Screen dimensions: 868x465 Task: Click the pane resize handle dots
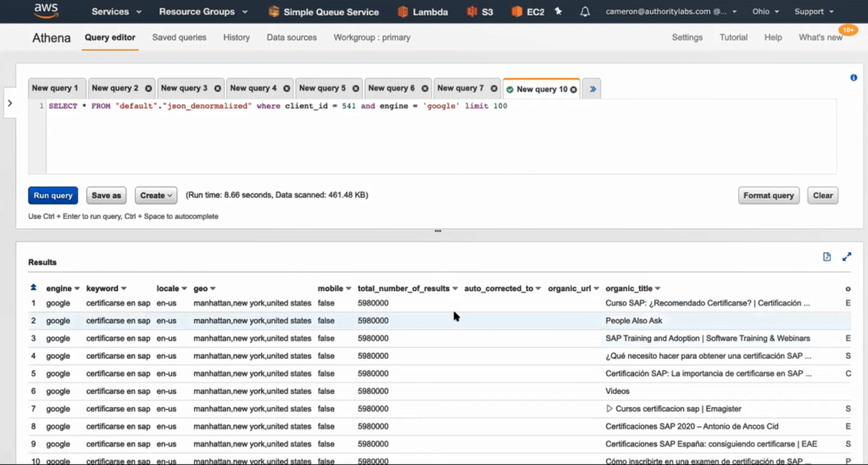tap(438, 231)
